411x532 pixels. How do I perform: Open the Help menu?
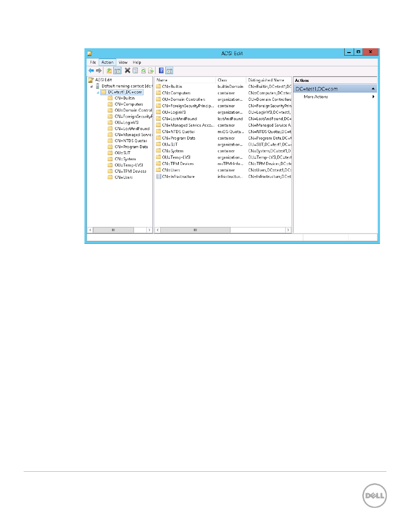click(137, 62)
